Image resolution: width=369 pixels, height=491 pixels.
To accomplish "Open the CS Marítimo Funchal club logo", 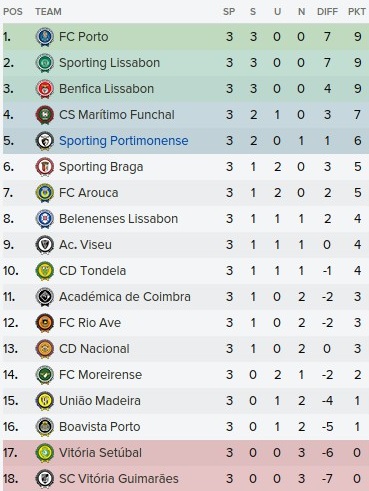I will click(x=45, y=115).
